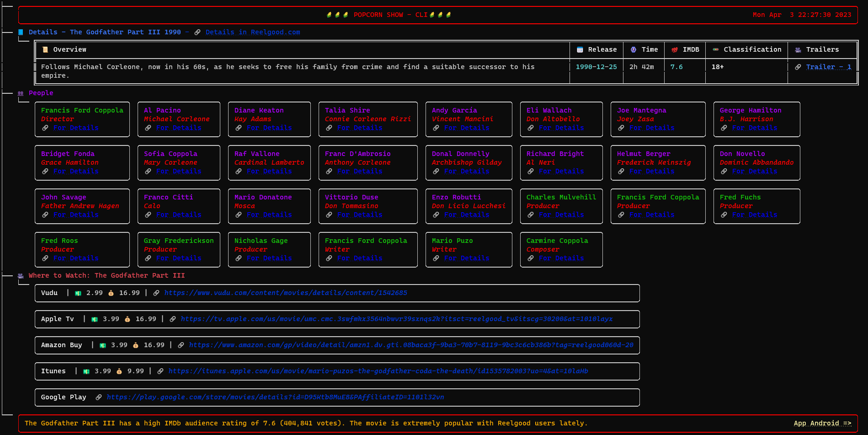This screenshot has height=435, width=868.
Task: Click the Enzo Robutti name
Action: point(457,198)
